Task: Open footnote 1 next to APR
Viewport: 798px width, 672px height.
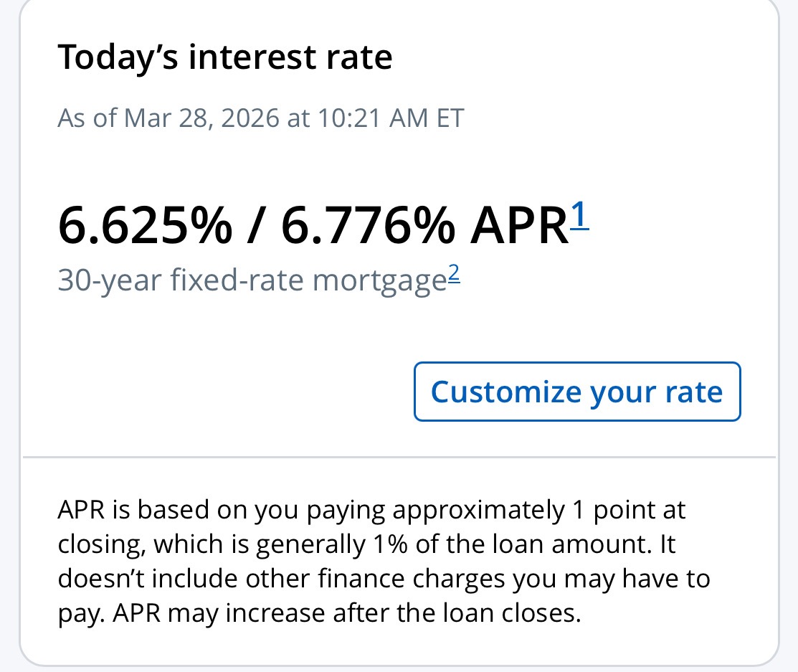Action: coord(579,214)
